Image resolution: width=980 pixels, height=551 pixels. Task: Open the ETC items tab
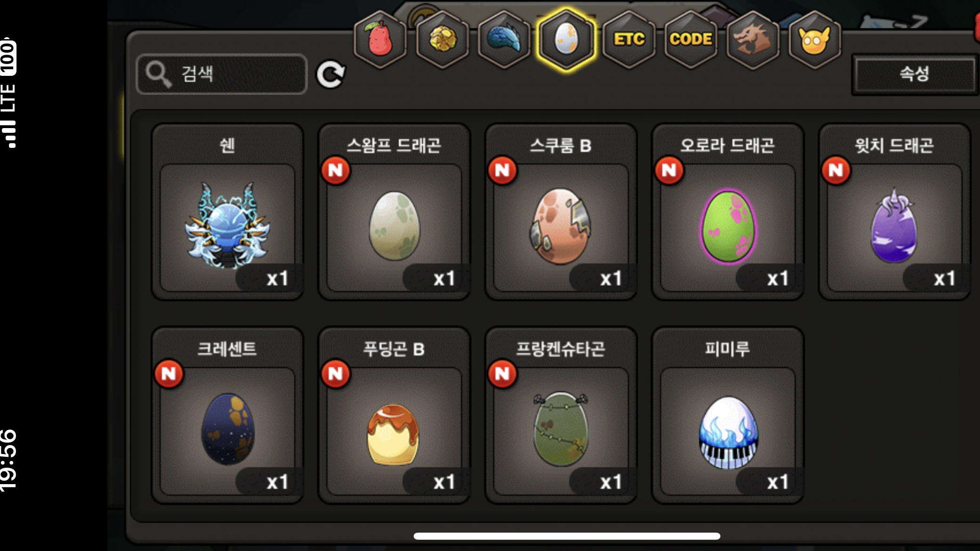[x=629, y=40]
